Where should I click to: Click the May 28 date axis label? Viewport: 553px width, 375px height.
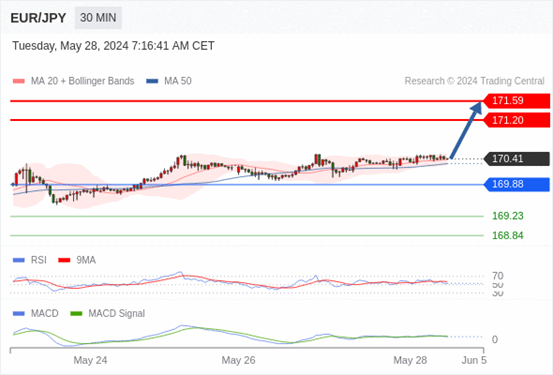pos(410,361)
